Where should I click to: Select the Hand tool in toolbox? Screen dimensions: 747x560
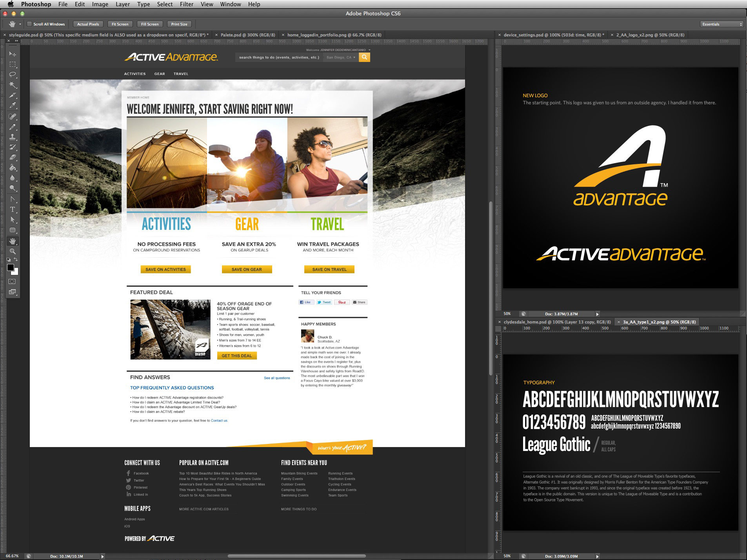point(13,241)
